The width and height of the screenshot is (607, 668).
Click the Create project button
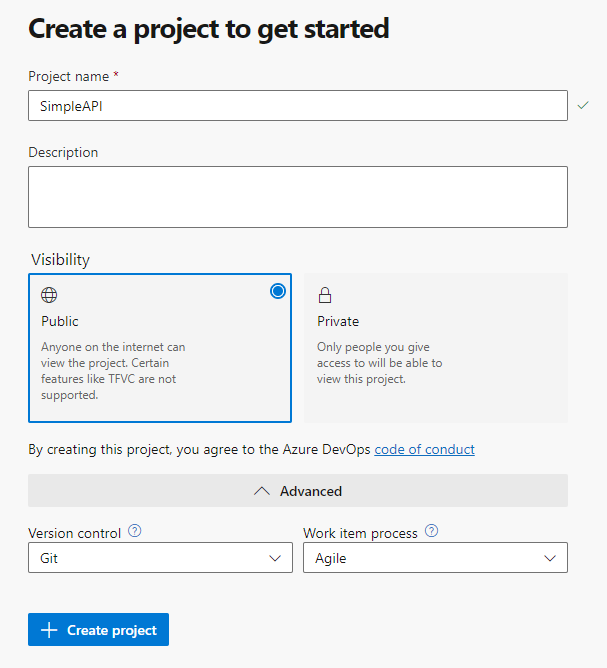(x=98, y=630)
